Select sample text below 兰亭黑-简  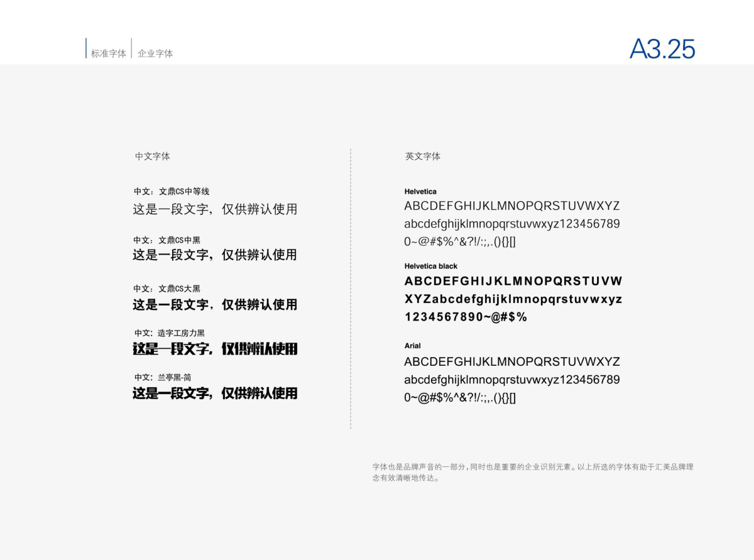214,393
